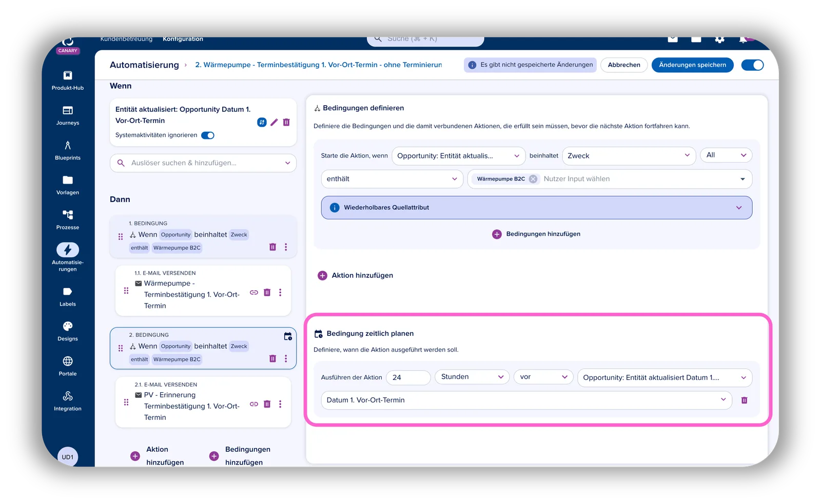Open the Stunden time unit dropdown
The width and height of the screenshot is (821, 504).
pos(472,377)
